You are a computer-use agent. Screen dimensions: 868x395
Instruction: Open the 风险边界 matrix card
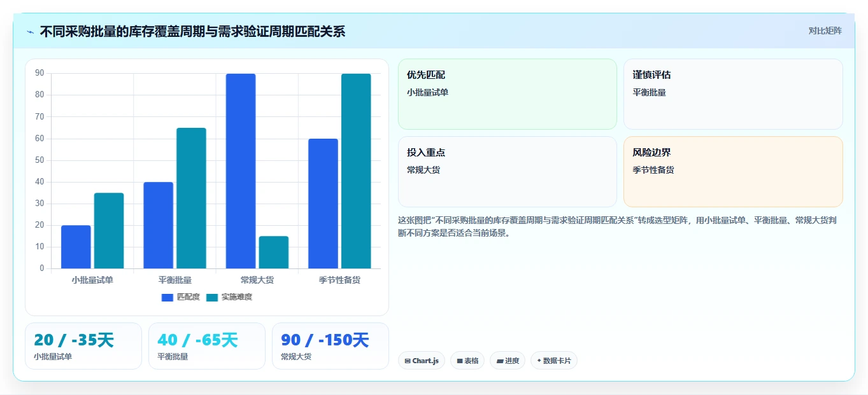733,172
